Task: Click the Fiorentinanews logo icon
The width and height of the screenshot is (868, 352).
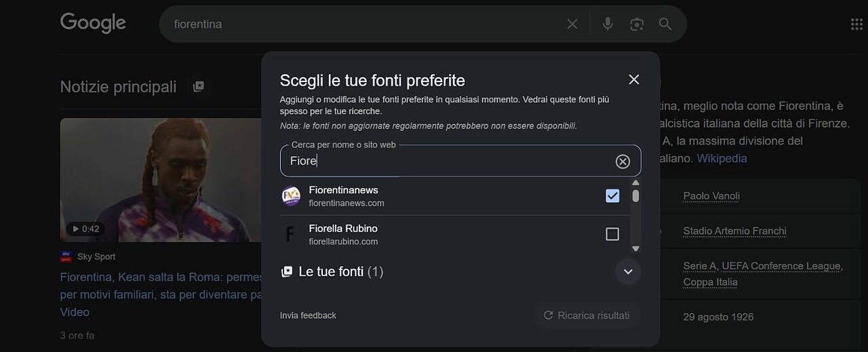Action: (291, 196)
